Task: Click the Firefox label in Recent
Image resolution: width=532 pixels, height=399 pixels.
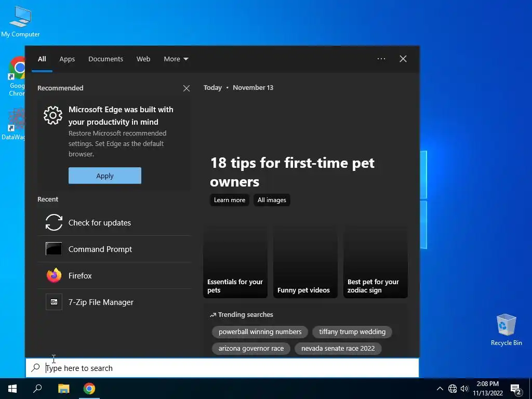Action: pyautogui.click(x=80, y=275)
